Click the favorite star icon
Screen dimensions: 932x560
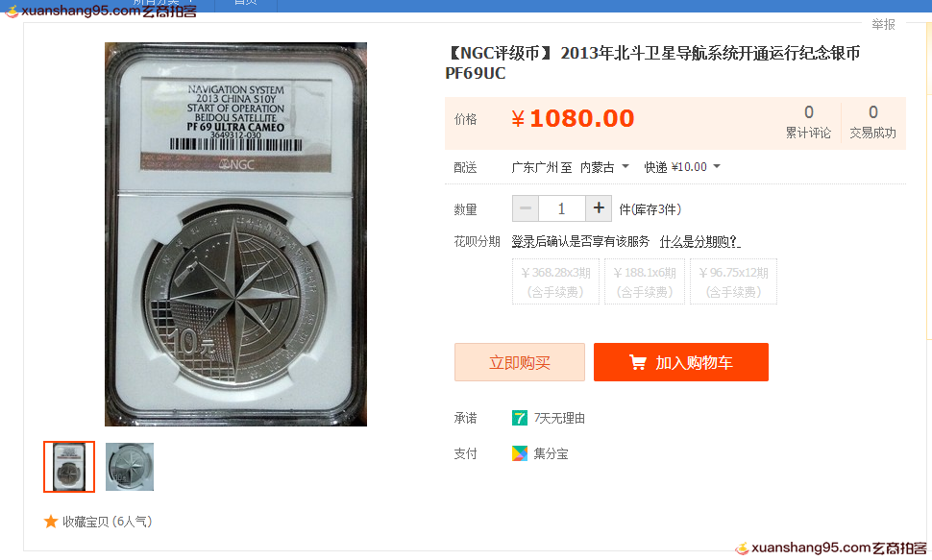point(51,522)
